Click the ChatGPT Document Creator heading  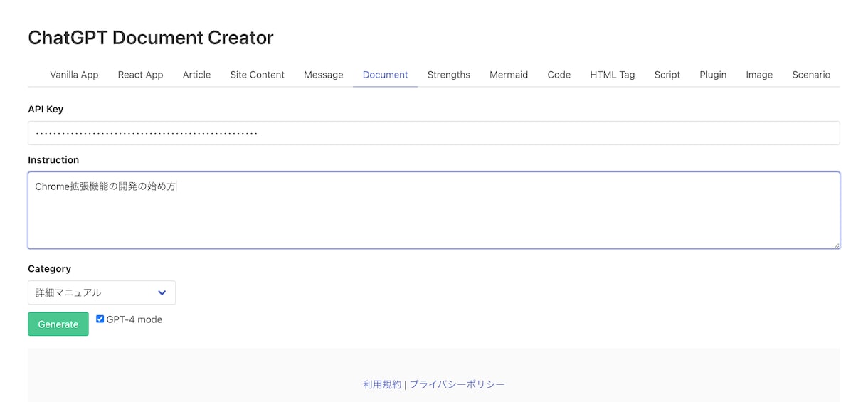click(x=151, y=38)
